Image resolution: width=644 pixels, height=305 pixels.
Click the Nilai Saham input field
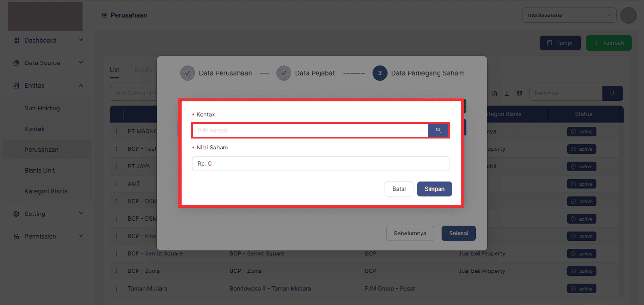(x=320, y=164)
